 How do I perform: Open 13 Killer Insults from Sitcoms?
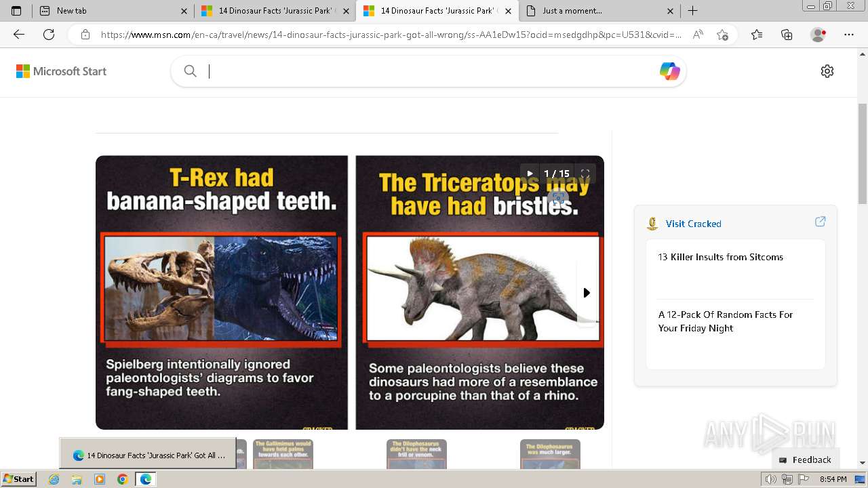tap(720, 257)
